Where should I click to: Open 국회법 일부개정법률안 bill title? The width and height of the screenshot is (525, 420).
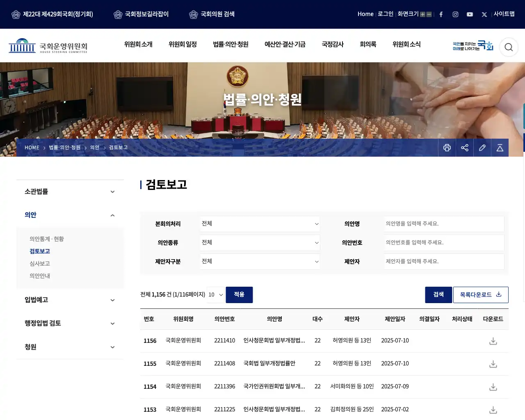pyautogui.click(x=269, y=363)
